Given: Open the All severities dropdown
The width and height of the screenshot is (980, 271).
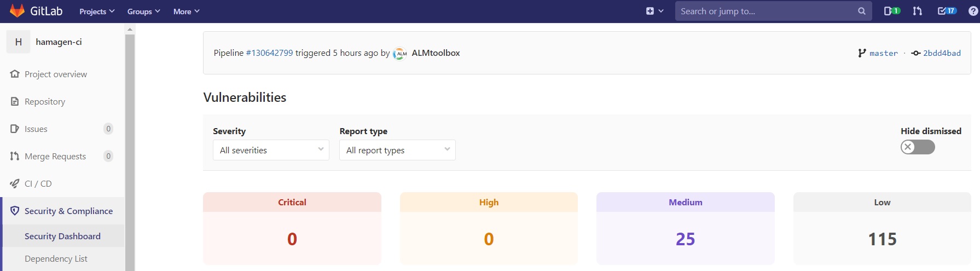Looking at the screenshot, I should (x=271, y=150).
